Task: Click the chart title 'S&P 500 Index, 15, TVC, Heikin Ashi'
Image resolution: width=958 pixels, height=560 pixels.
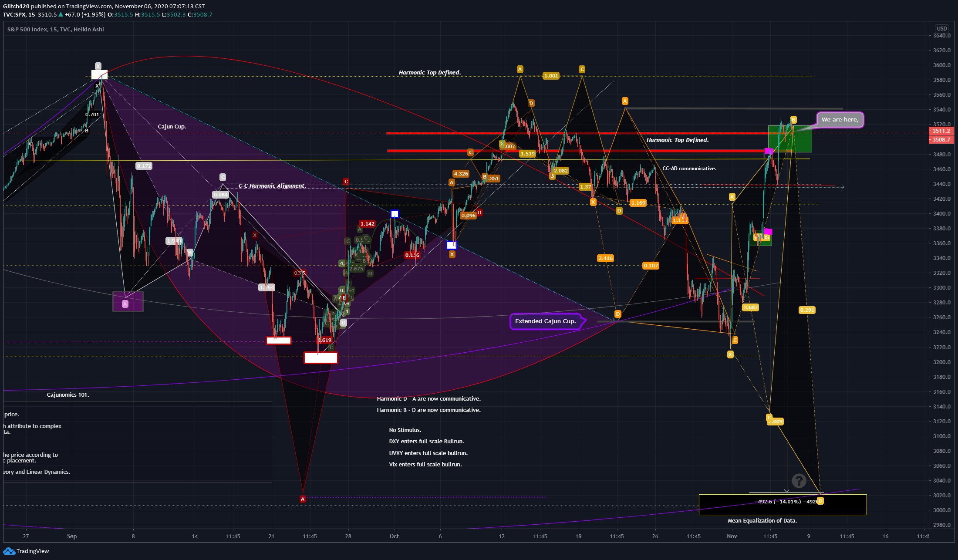Action: [56, 30]
